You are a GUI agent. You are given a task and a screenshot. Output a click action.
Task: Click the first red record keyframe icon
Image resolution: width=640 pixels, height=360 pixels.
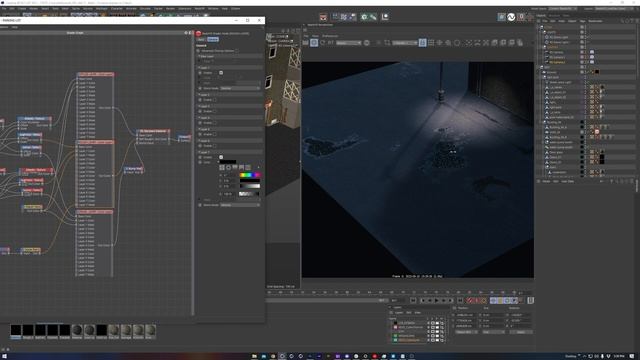(x=470, y=300)
